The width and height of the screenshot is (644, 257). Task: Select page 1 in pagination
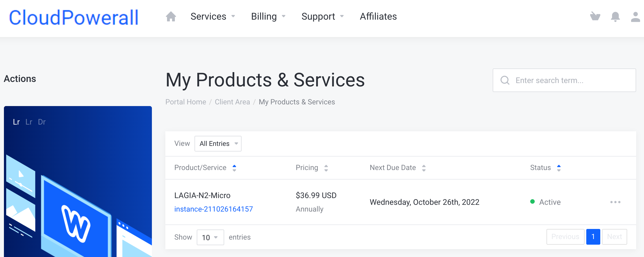pyautogui.click(x=593, y=237)
